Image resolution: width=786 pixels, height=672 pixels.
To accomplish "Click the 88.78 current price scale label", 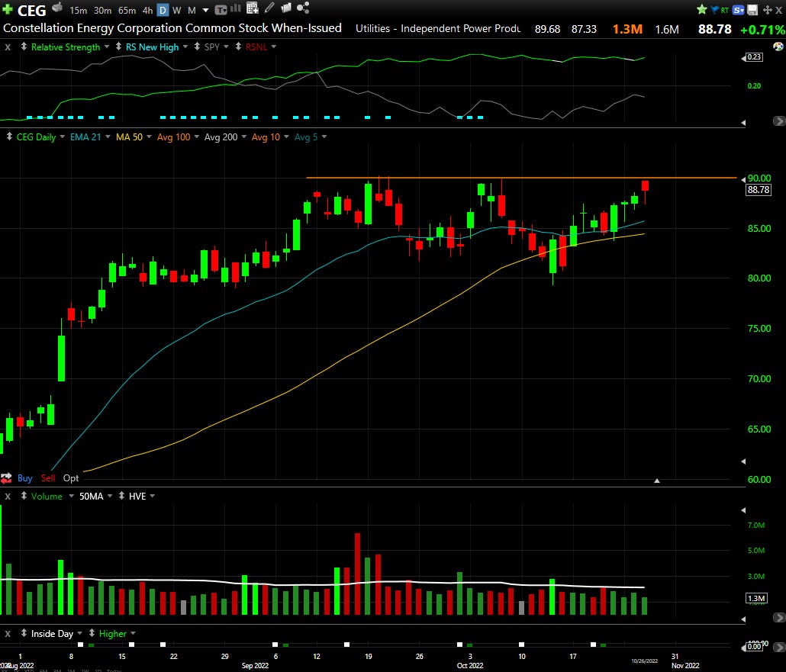I will tap(759, 189).
